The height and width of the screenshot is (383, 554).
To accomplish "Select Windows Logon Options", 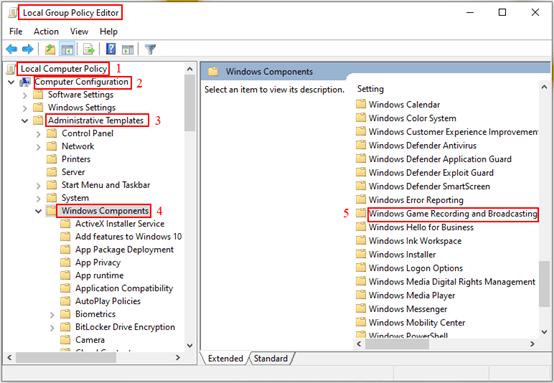I will pyautogui.click(x=416, y=268).
